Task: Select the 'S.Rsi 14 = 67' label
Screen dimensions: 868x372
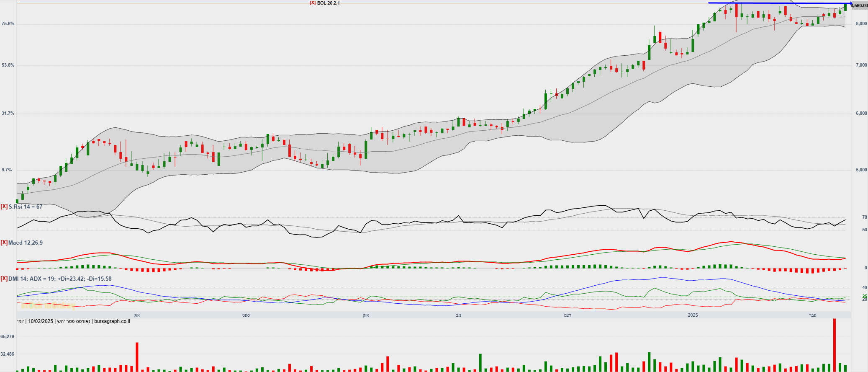Action: tap(26, 207)
